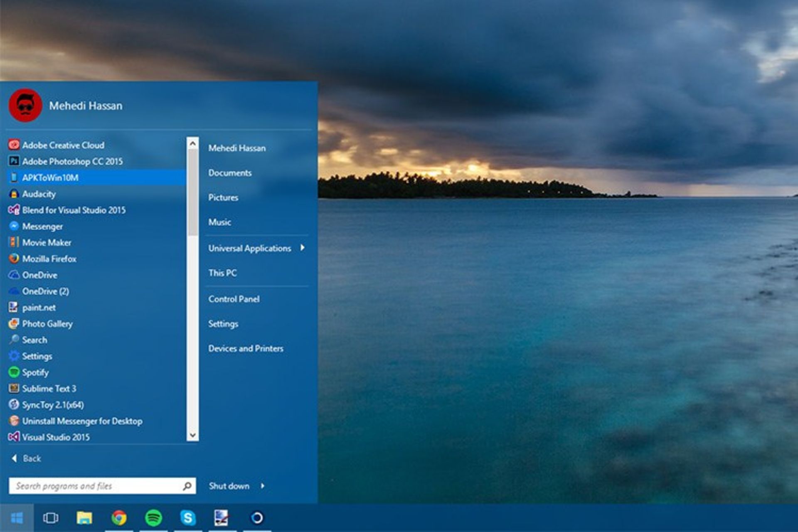
Task: Click the Settings gear icon in programs list
Action: 14,356
